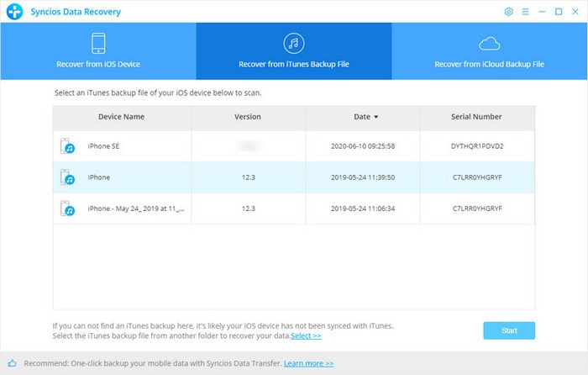The height and width of the screenshot is (375, 588).
Task: Close the Syncios Data Recovery window
Action: pos(575,12)
